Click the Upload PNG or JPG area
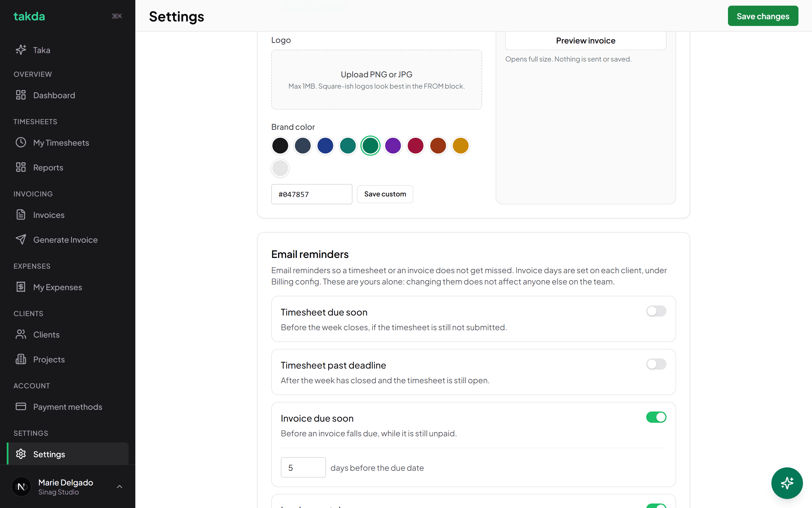The height and width of the screenshot is (508, 812). click(x=376, y=80)
